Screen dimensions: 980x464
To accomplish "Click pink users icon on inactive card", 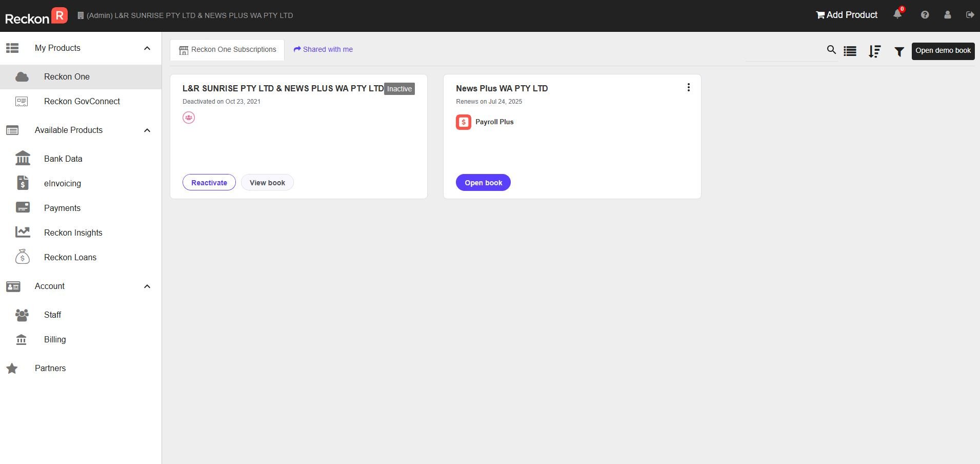I will pyautogui.click(x=189, y=118).
